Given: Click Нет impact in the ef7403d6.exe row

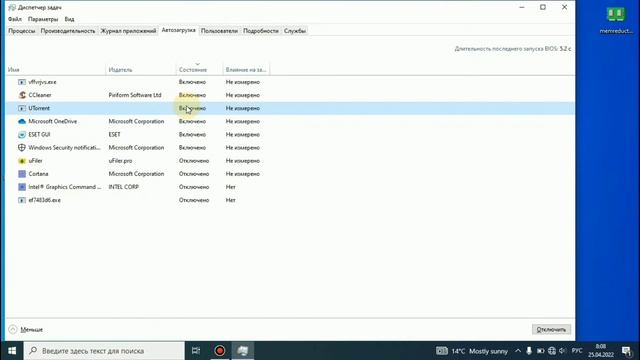Looking at the screenshot, I should pyautogui.click(x=231, y=200).
